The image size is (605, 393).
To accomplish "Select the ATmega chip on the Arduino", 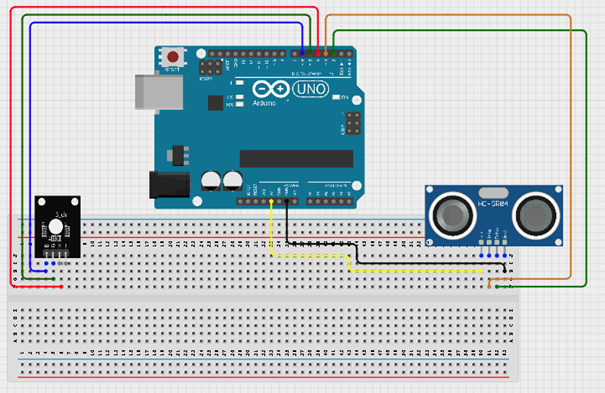I will point(296,159).
